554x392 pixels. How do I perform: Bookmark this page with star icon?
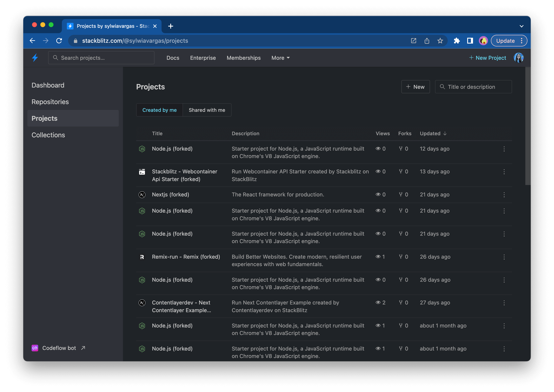[440, 41]
